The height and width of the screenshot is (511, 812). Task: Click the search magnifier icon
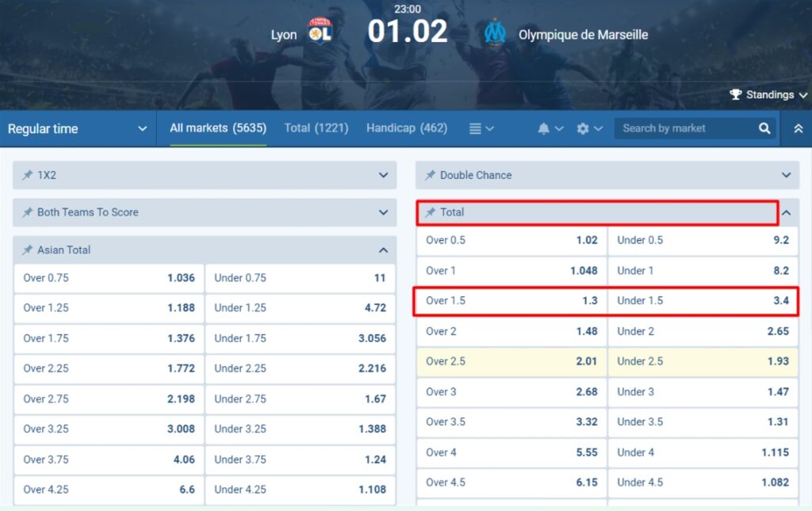tap(763, 128)
